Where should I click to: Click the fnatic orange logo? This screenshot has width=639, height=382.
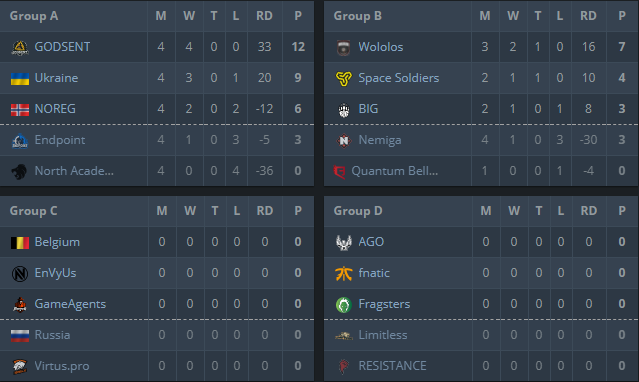pyautogui.click(x=344, y=273)
